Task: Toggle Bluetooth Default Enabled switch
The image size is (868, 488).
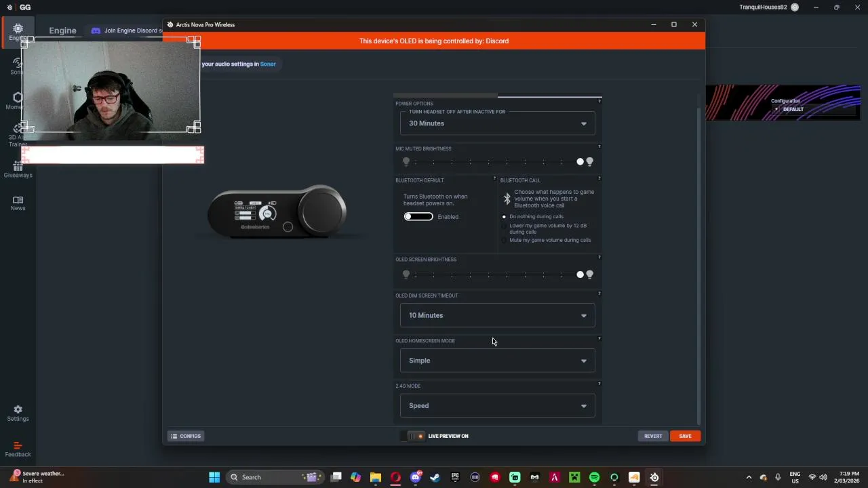Action: [x=418, y=216]
